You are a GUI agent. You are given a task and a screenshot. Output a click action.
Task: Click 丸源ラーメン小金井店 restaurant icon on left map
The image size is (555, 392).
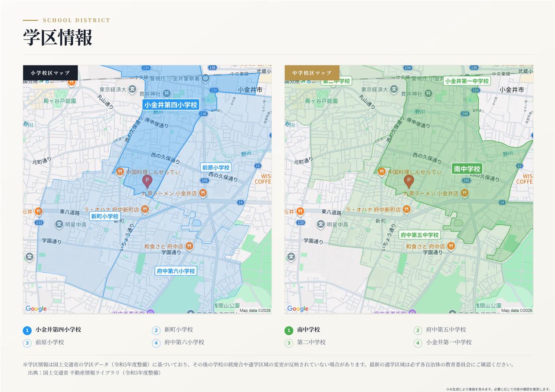202,193
